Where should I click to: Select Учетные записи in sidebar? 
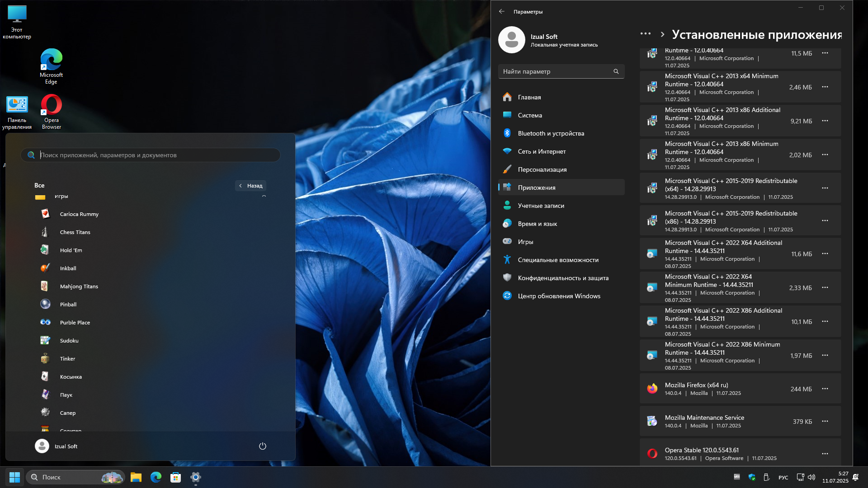coord(561,206)
